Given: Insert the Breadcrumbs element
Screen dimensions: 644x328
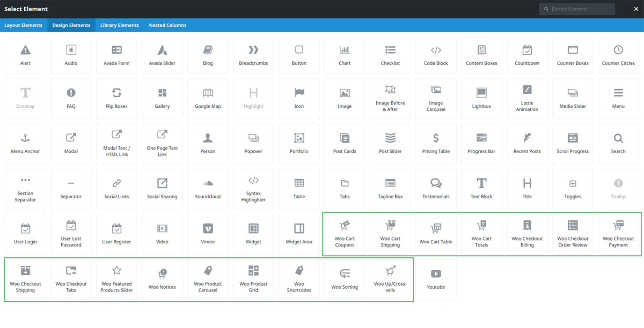Looking at the screenshot, I should click(253, 55).
